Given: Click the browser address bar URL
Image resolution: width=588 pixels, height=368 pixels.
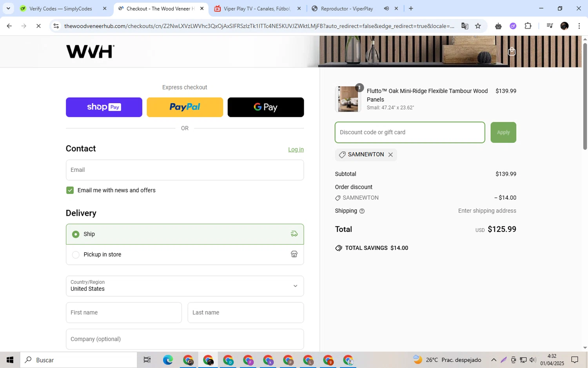Looking at the screenshot, I should (x=259, y=26).
